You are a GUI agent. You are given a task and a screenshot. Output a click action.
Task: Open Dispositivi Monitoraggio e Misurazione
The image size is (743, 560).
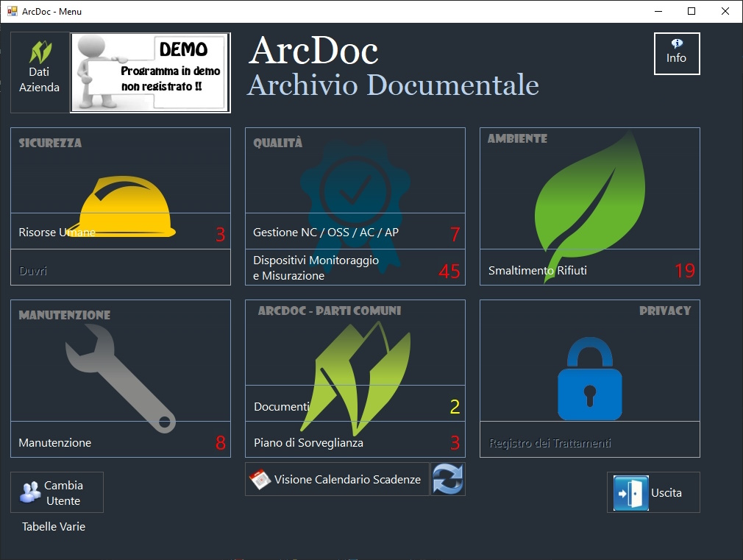355,267
